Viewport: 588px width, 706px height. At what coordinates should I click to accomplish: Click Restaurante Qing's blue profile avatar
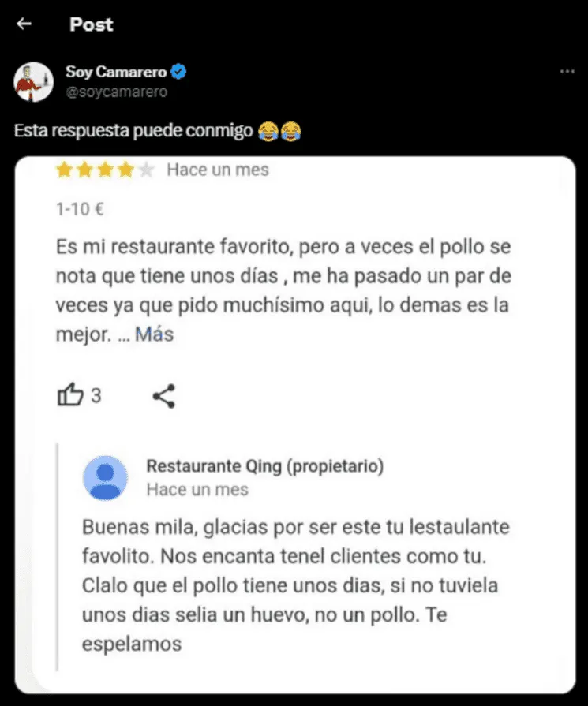click(105, 477)
